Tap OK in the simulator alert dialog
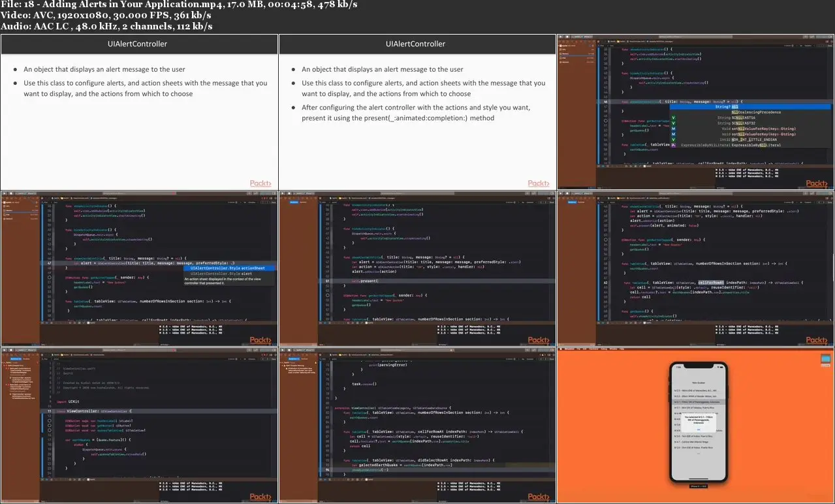 699,430
